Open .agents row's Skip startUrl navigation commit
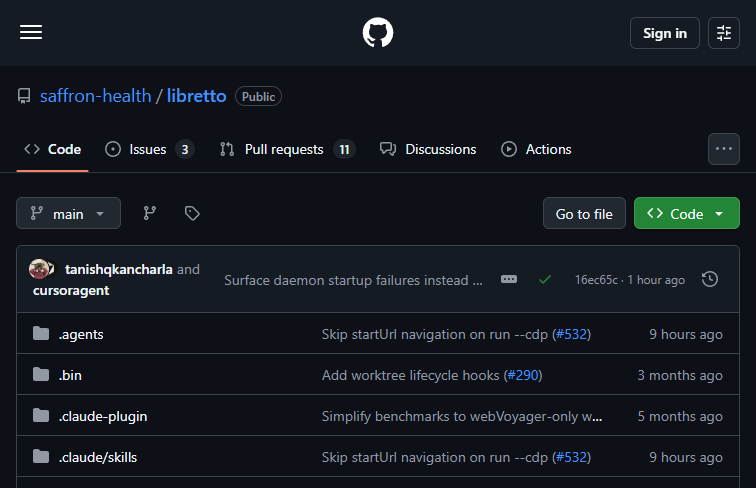This screenshot has height=488, width=756. (435, 334)
